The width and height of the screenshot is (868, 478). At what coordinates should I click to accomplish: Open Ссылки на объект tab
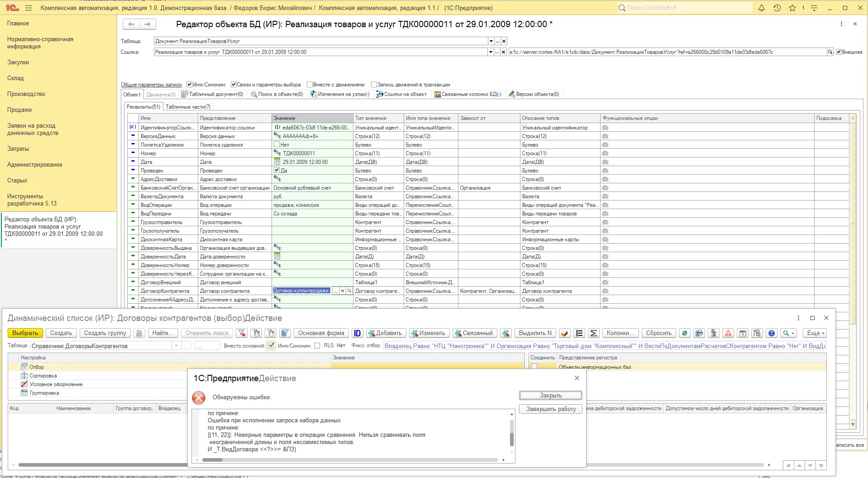click(401, 94)
